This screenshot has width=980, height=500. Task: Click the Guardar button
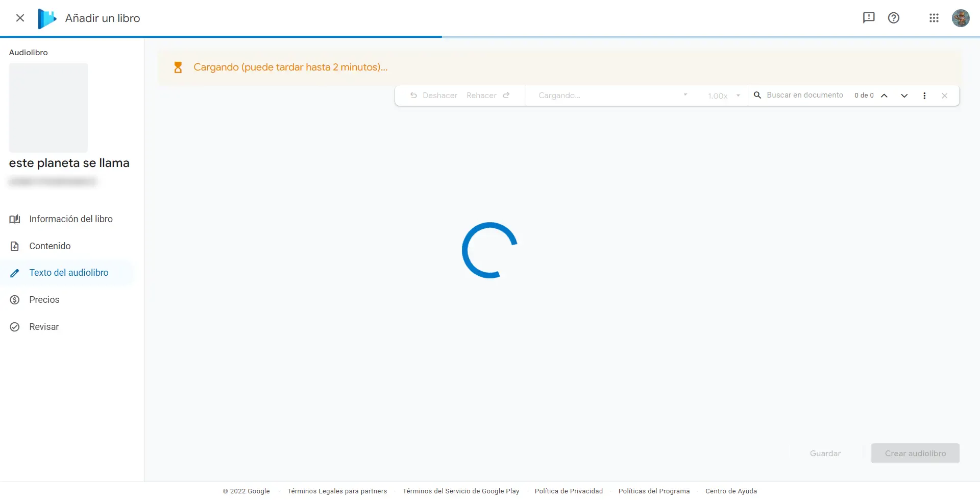(825, 454)
